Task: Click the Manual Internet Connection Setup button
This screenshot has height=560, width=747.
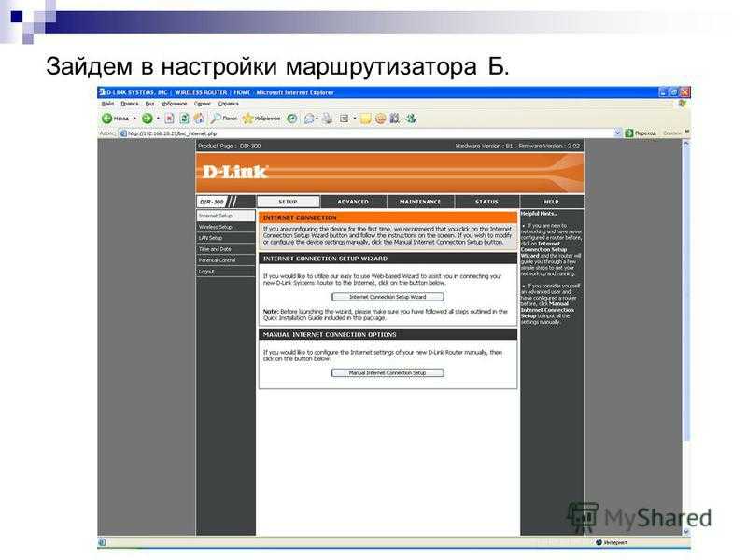Action: point(388,372)
